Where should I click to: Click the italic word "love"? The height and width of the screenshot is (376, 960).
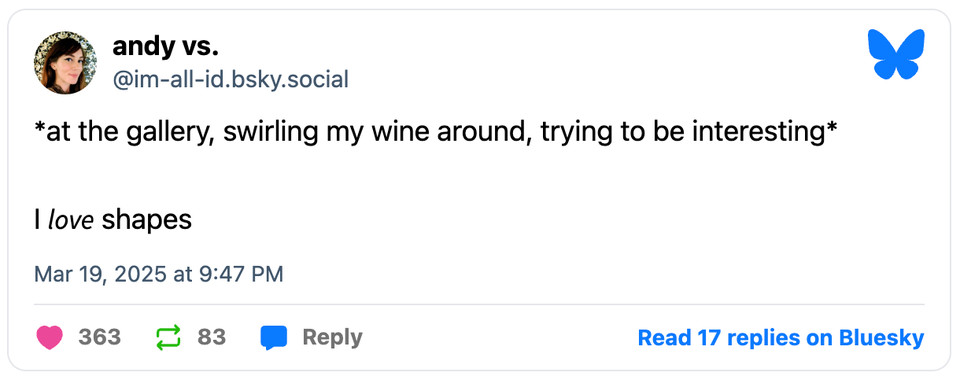pos(71,220)
